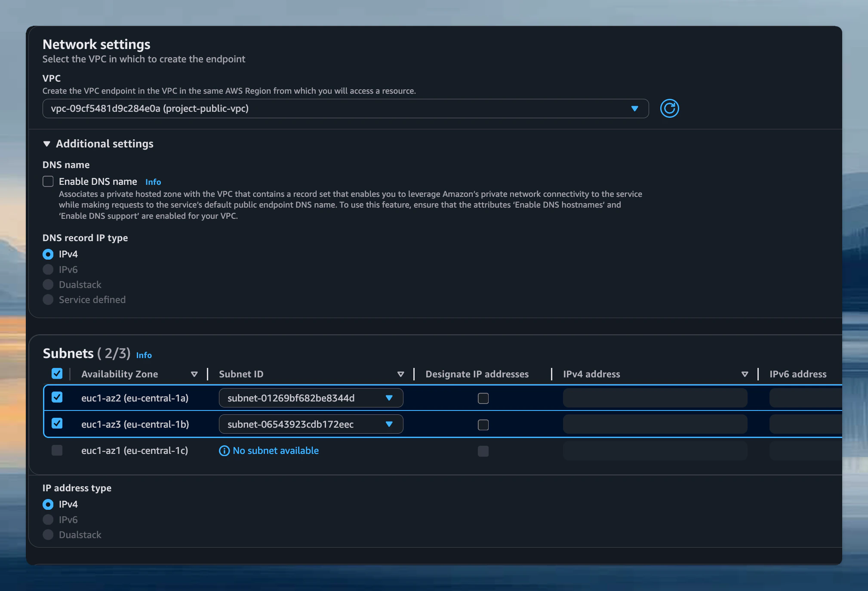Deselect the euc1-az3 subnet checkbox
Screen dimensions: 868x591
(x=57, y=424)
